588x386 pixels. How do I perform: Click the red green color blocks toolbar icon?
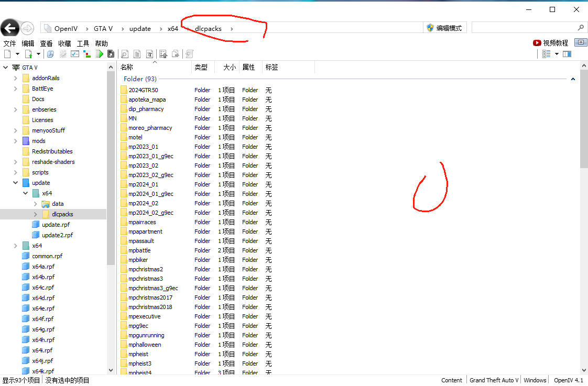coord(87,54)
